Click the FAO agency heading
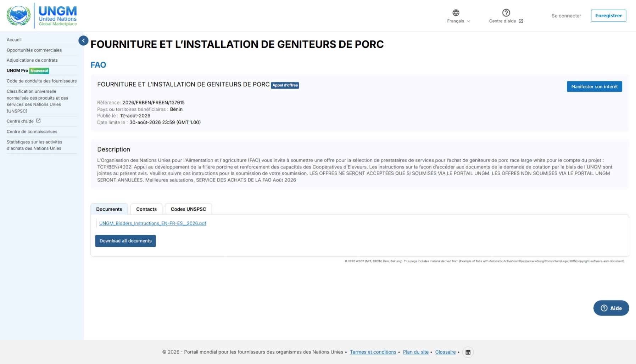Viewport: 636px width, 364px height. 98,65
